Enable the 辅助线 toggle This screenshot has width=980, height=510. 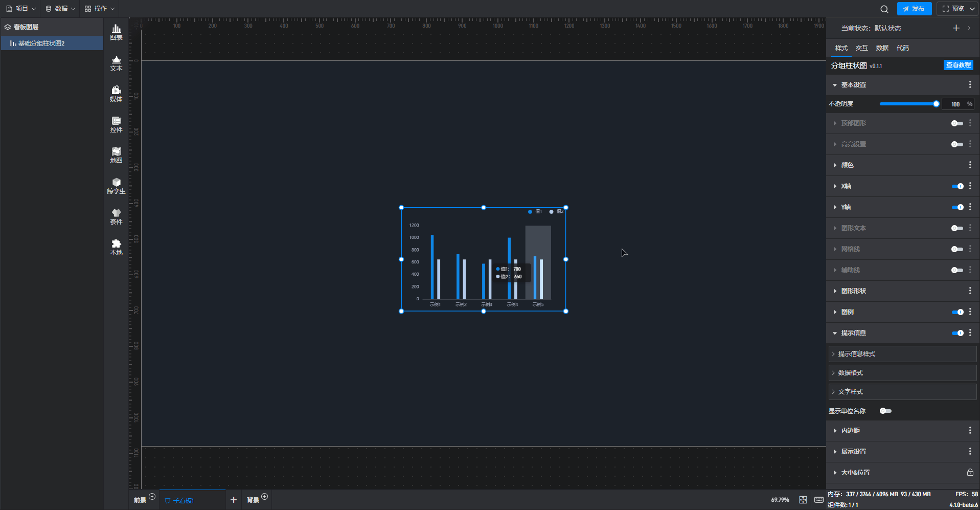[x=957, y=270]
